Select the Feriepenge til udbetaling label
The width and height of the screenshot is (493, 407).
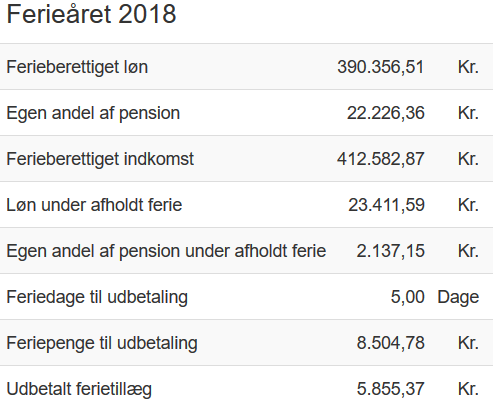[x=102, y=343]
